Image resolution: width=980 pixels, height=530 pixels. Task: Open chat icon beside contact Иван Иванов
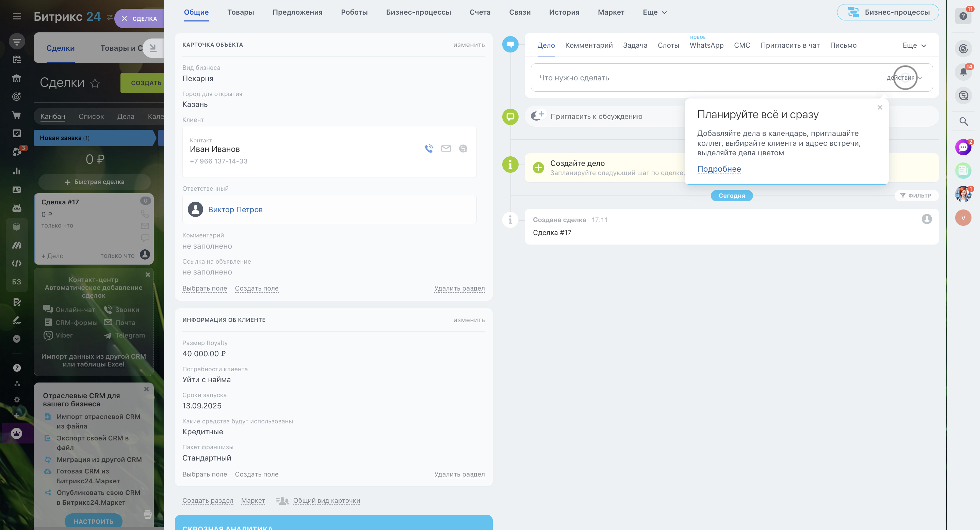pyautogui.click(x=463, y=149)
